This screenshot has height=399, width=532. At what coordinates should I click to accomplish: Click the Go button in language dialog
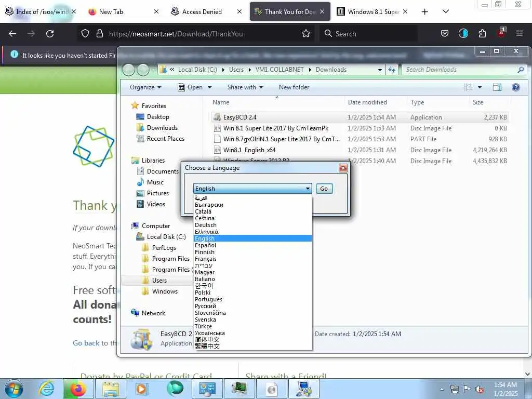pyautogui.click(x=324, y=189)
